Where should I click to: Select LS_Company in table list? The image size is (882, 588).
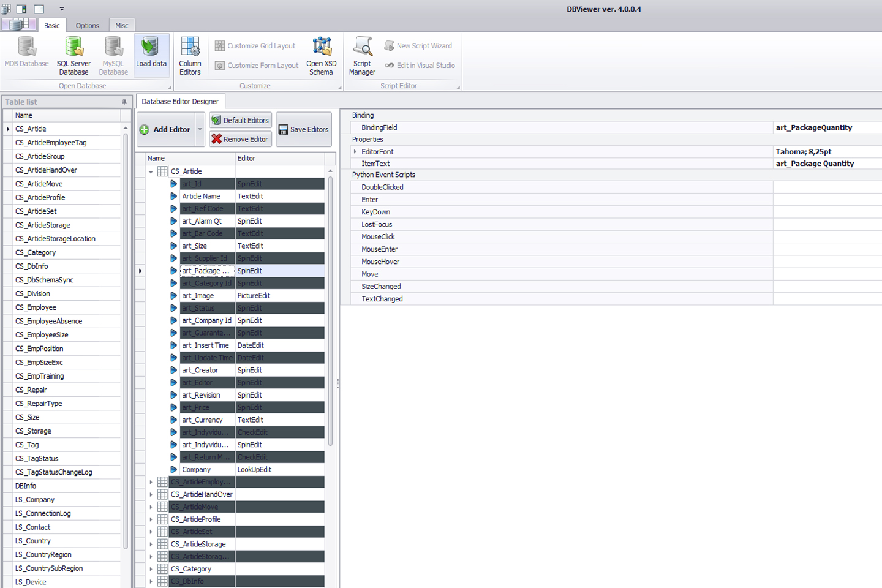pyautogui.click(x=67, y=500)
